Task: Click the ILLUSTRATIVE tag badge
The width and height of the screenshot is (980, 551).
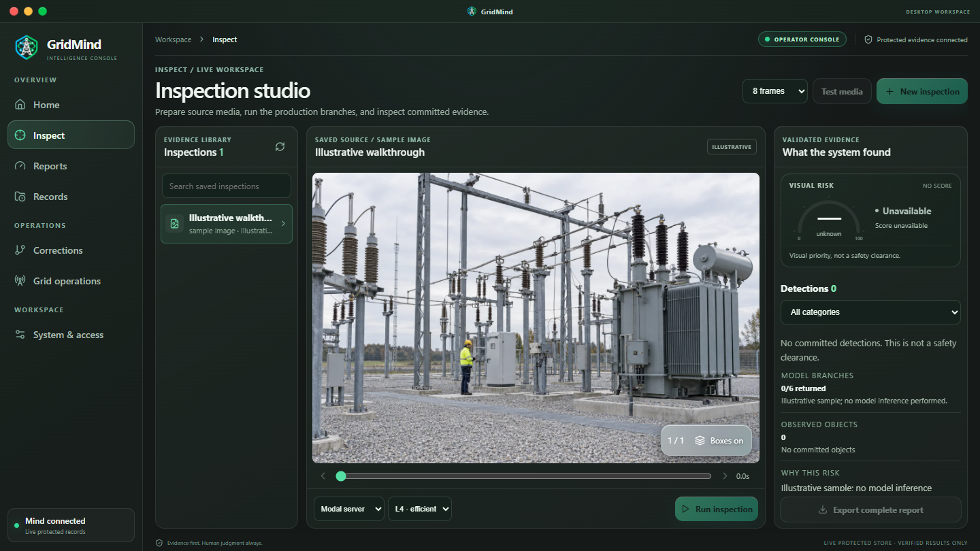Action: point(732,146)
